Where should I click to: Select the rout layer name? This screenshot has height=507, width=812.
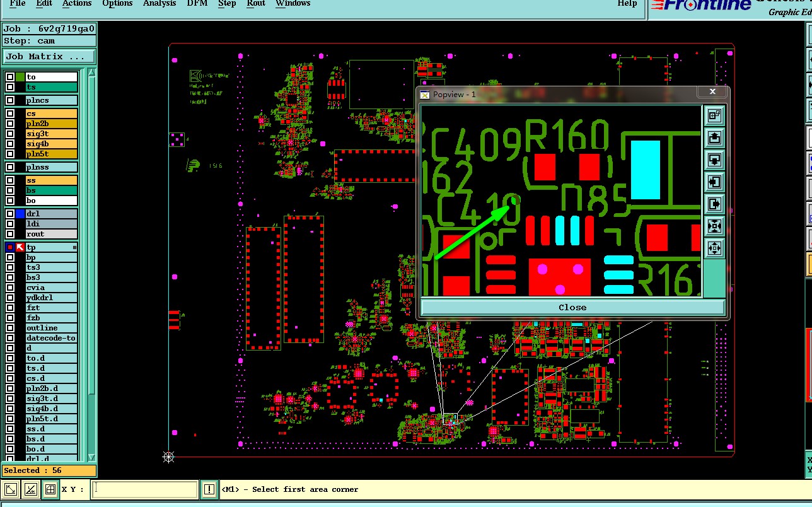click(51, 234)
